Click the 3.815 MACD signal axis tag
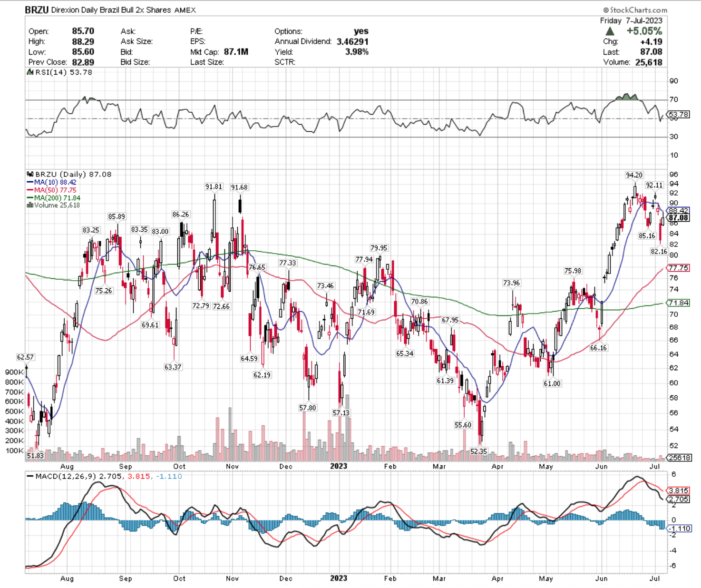The width and height of the screenshot is (701, 588). [678, 490]
